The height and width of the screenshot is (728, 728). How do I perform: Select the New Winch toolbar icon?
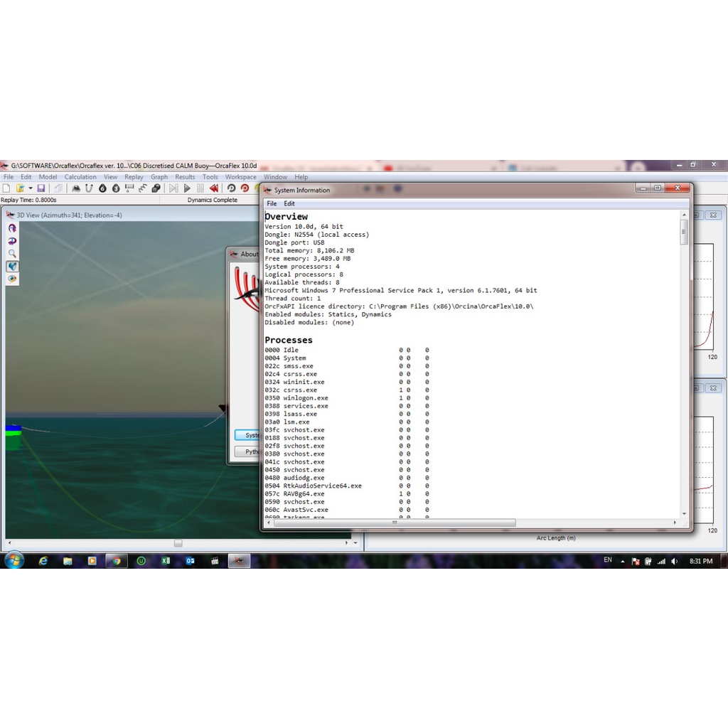(x=129, y=188)
